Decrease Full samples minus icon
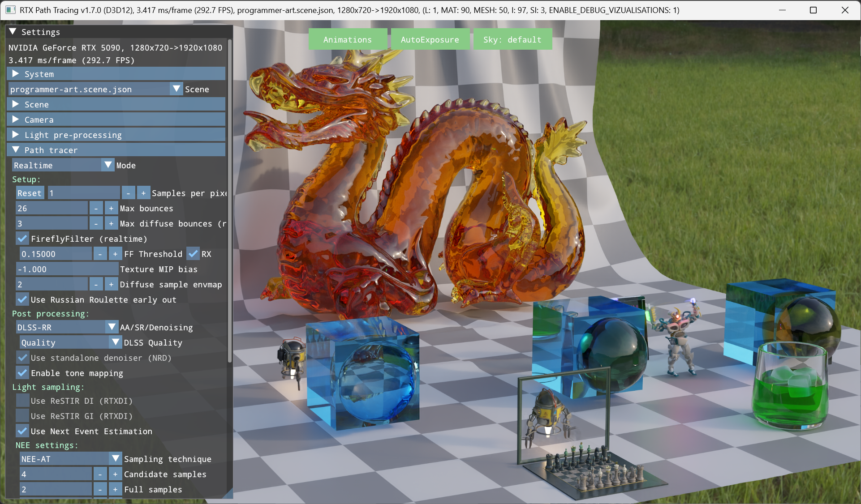 (x=100, y=490)
